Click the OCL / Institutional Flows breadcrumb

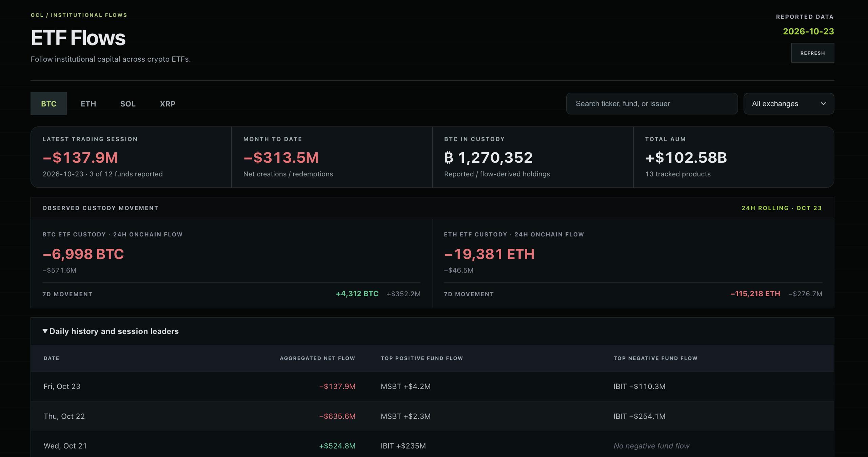point(79,15)
